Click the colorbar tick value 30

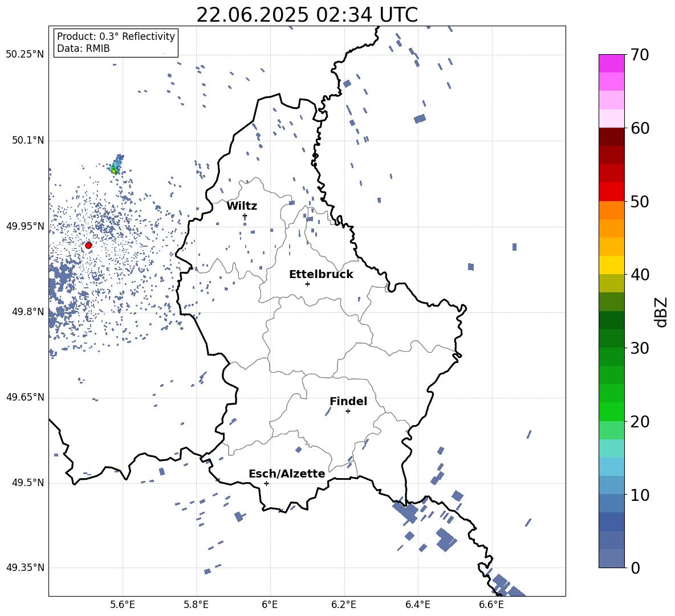(x=640, y=348)
